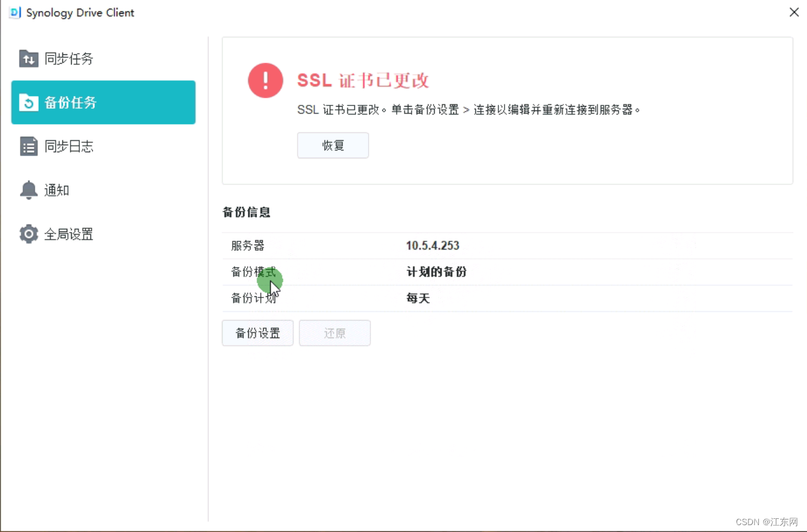807x532 pixels.
Task: Click the SSL reconnect instruction message text
Action: (x=470, y=110)
